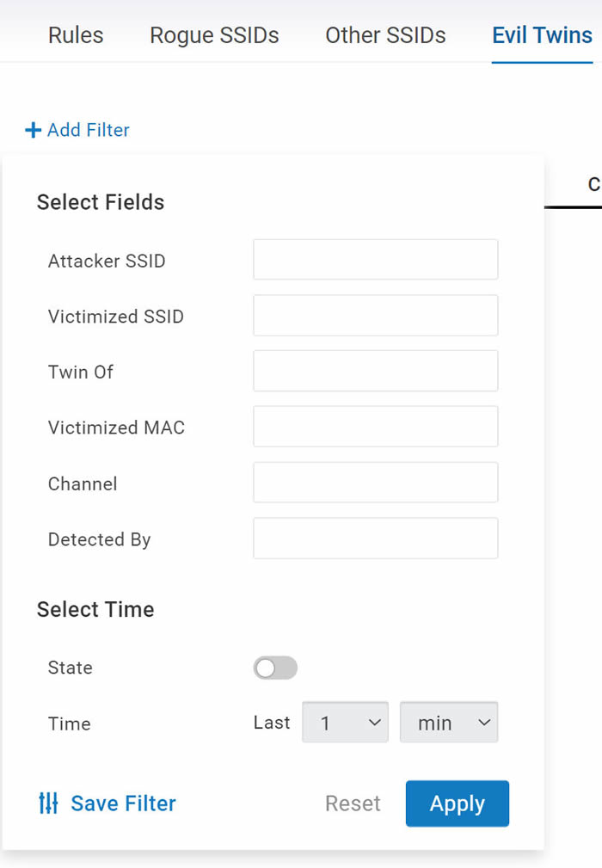Focus the Victimized SSID input field
Viewport: 602px width, 868px height.
point(376,316)
